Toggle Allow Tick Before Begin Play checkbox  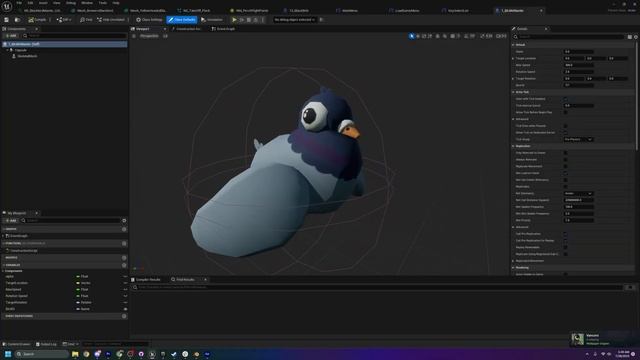point(565,112)
